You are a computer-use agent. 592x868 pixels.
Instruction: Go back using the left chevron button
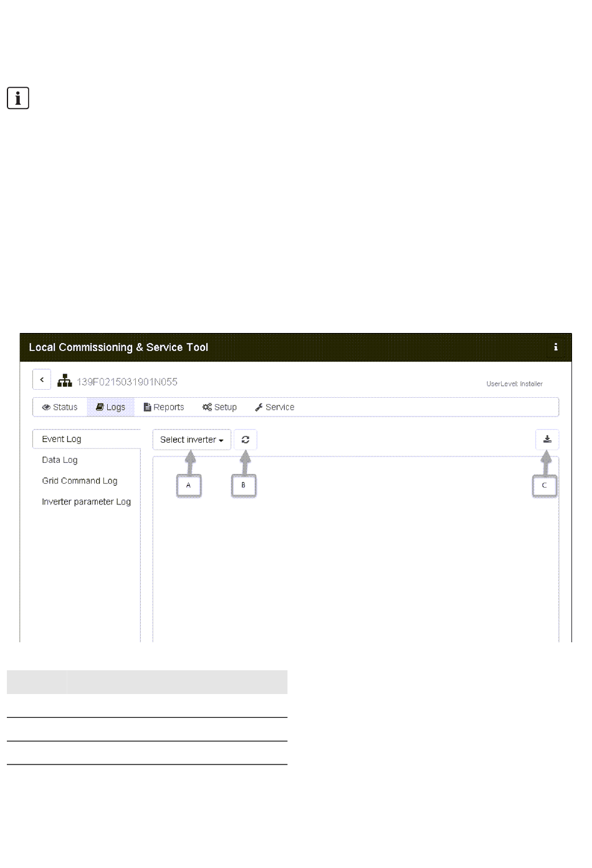coord(42,380)
